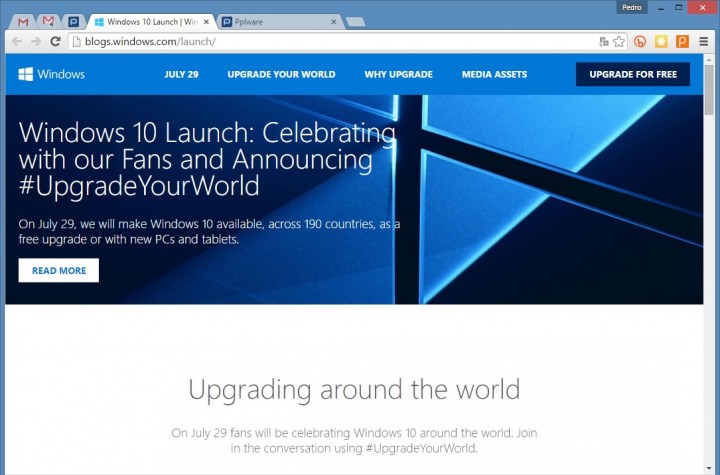Open a new browser tab
The height and width of the screenshot is (475, 720).
point(355,22)
